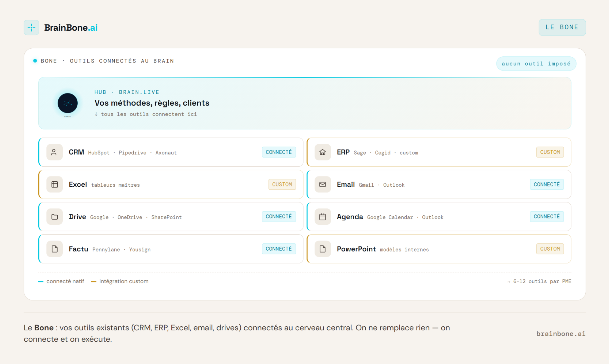
Task: Click '≈ 6-12 outils par PME' text
Action: pos(539,281)
